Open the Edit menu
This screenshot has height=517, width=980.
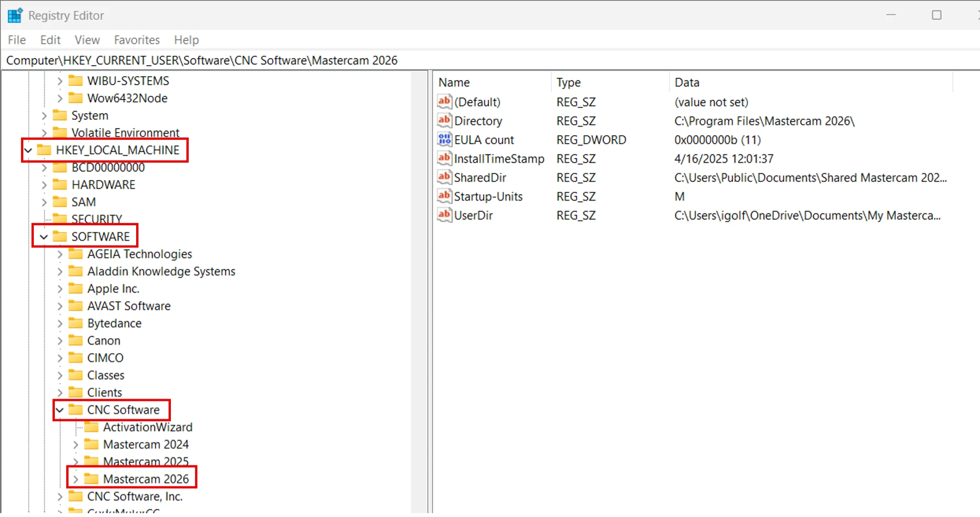[x=50, y=40]
